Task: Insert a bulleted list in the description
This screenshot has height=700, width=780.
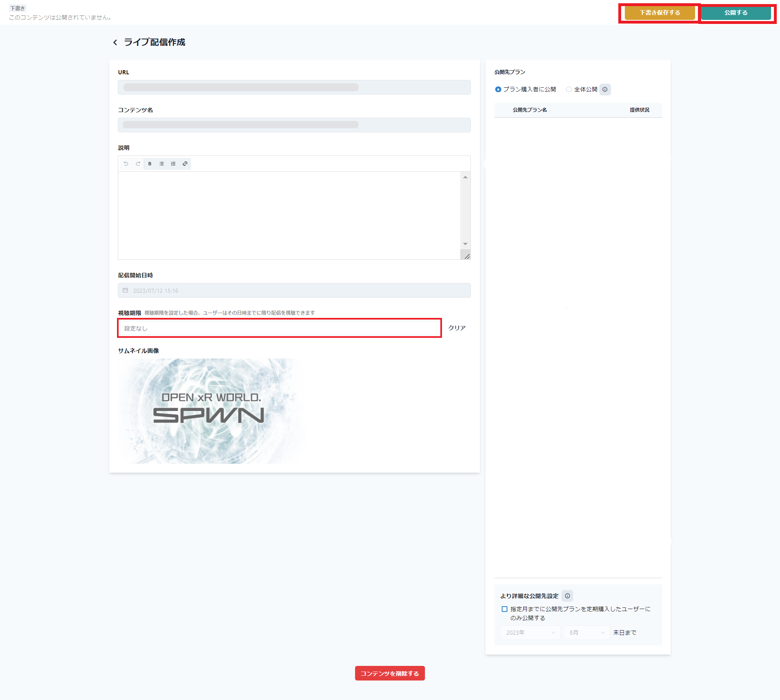Action: [x=161, y=164]
